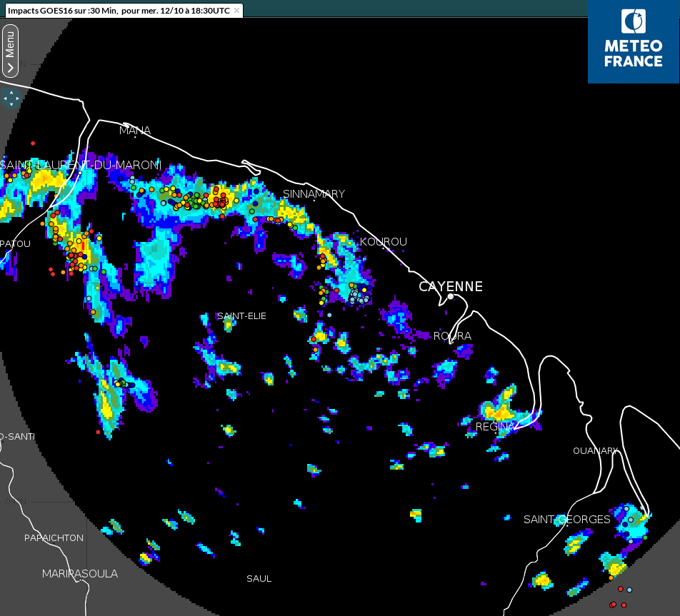The image size is (680, 616).
Task: Select the MARIPASOULA map label
Action: click(x=80, y=573)
